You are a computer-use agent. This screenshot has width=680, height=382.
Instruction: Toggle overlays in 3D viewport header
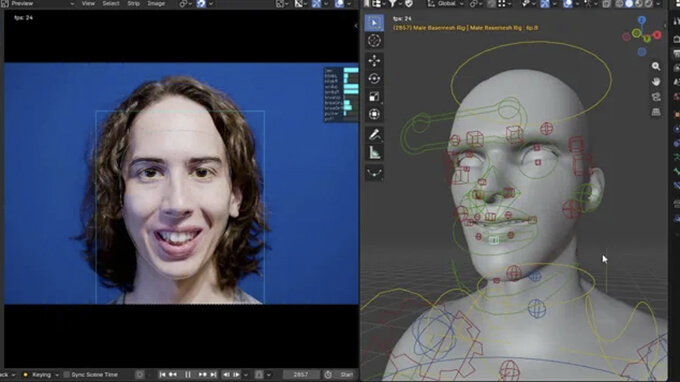567,4
